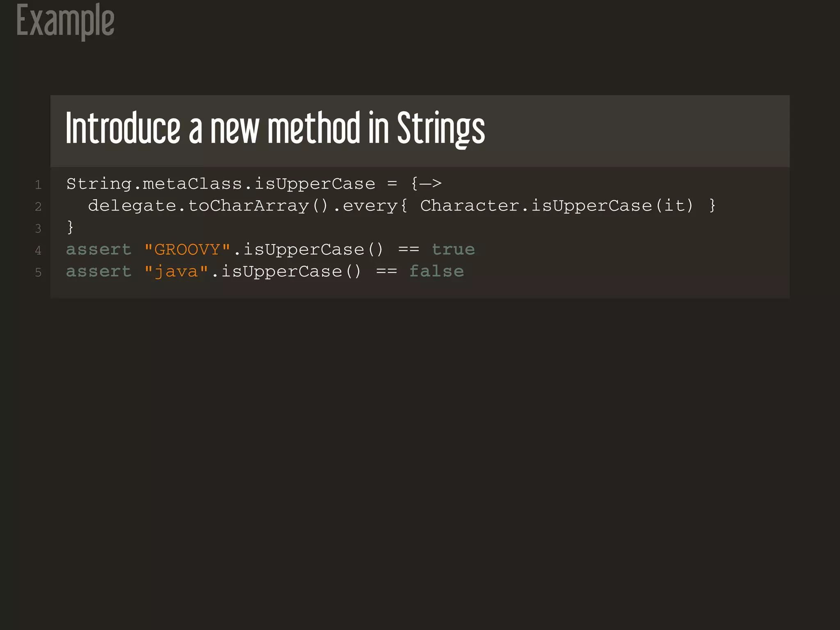Click the '.every{' method call
Image resolution: width=840 pixels, height=630 pixels.
(370, 205)
